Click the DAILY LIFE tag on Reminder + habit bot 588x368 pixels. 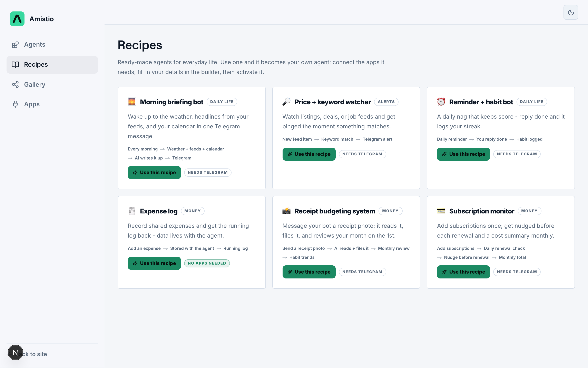(531, 102)
